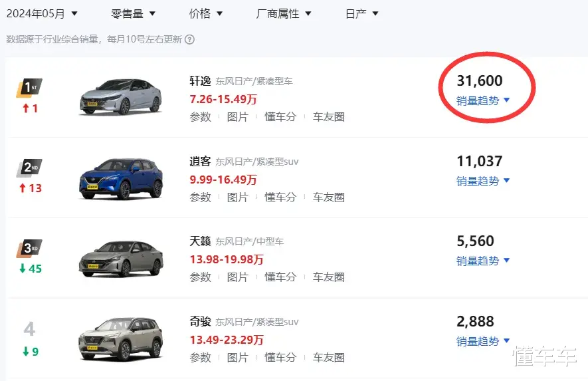
Task: Click the 1st place rank badge
Action: click(x=29, y=88)
